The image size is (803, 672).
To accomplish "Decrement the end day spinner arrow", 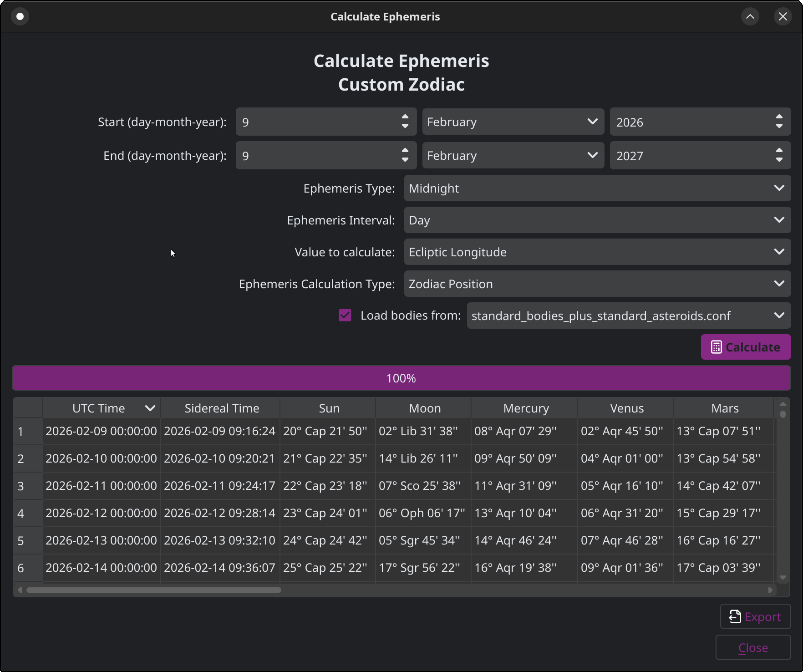I will click(404, 160).
